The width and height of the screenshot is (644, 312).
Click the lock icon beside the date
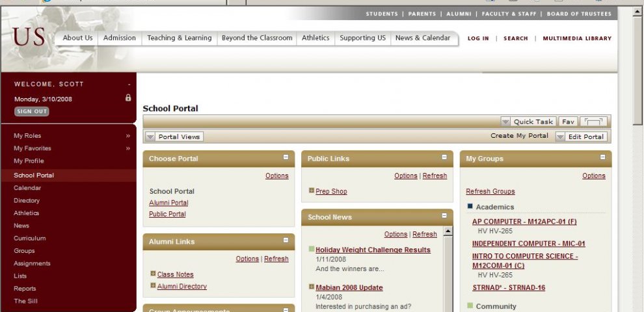coord(128,97)
